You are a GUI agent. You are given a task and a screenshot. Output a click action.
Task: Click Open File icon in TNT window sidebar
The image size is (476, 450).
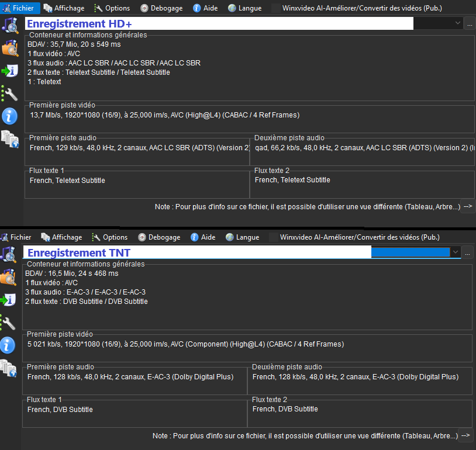8,254
